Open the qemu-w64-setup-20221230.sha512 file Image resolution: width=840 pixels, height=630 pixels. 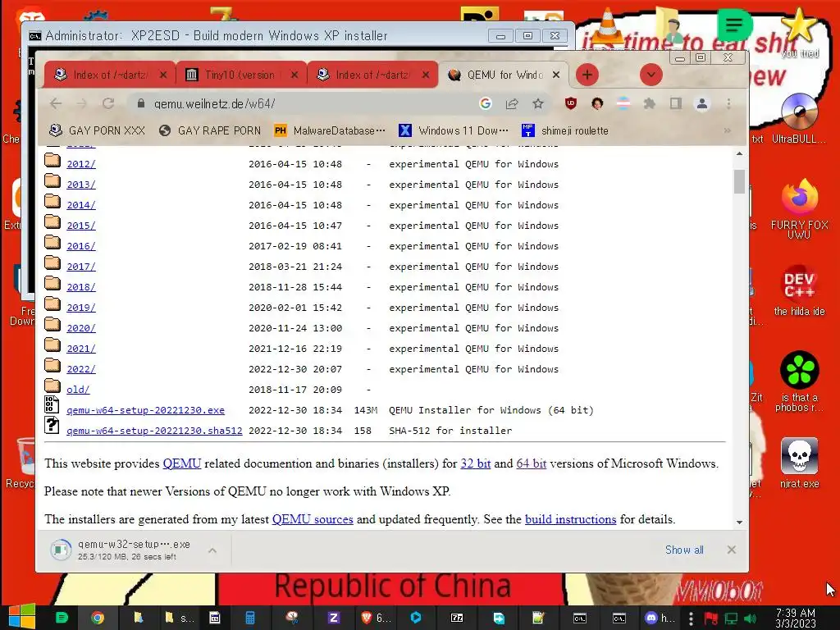(x=154, y=431)
